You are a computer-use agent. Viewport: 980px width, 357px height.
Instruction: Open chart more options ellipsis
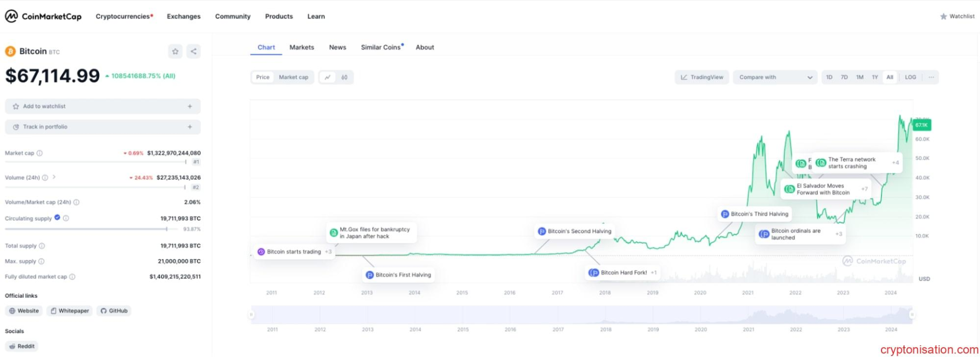(x=931, y=77)
